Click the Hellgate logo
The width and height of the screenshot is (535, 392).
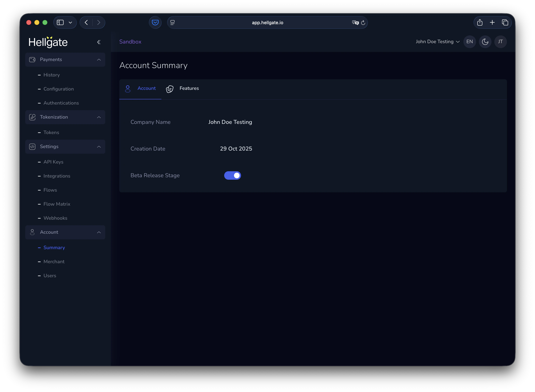pos(48,42)
